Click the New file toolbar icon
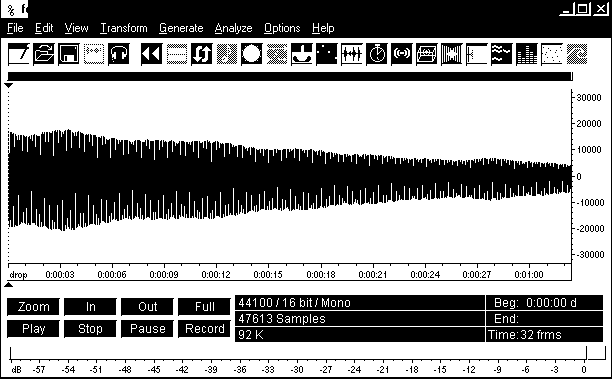Screen dimensions: 612x379 click(19, 54)
